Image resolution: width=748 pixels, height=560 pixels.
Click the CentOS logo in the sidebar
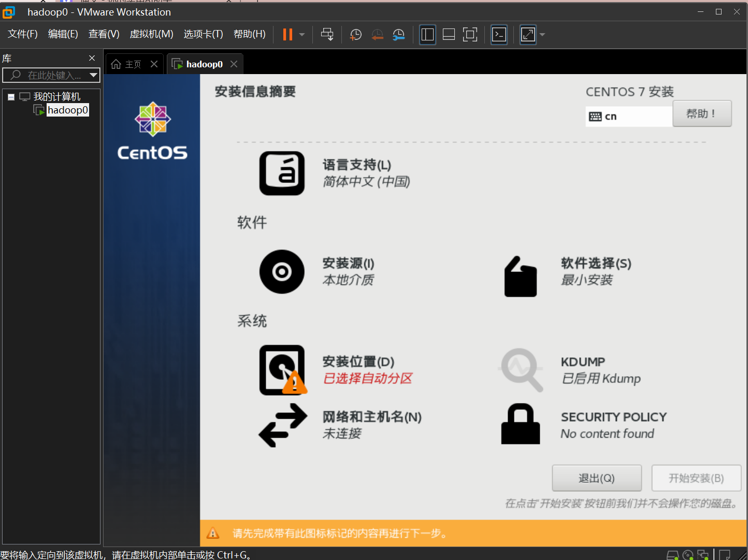tap(153, 131)
